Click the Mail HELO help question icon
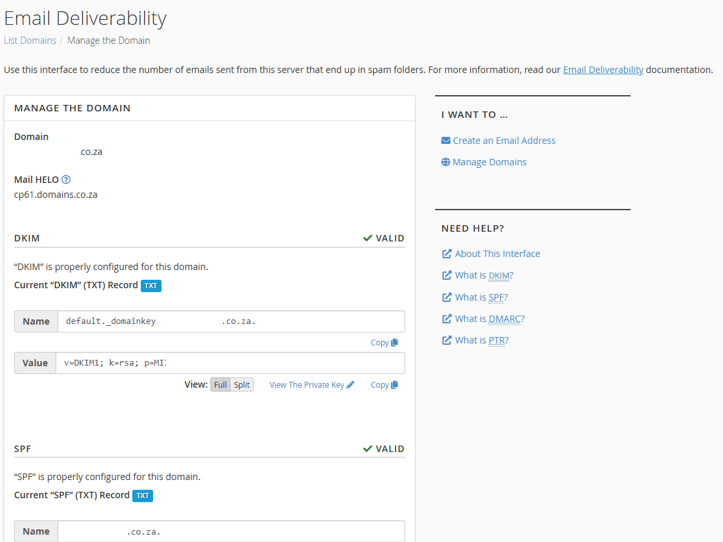Image resolution: width=723 pixels, height=542 pixels. point(66,180)
